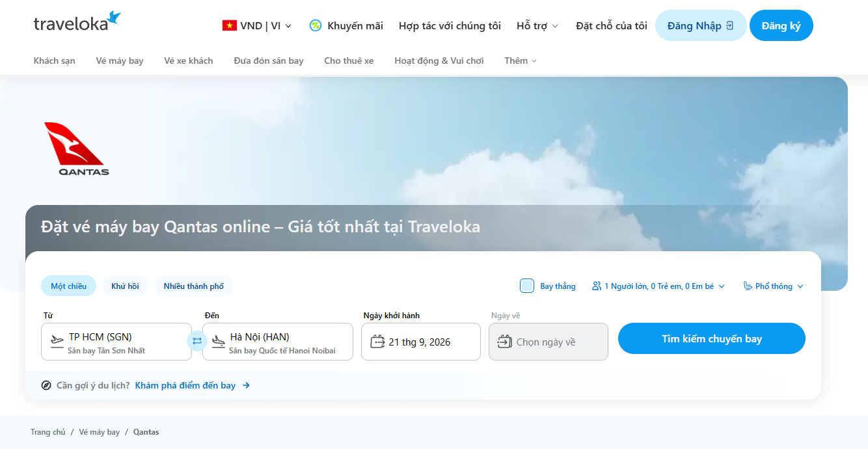Expand the Hỗ trợ support menu
The image size is (868, 449).
pyautogui.click(x=537, y=26)
